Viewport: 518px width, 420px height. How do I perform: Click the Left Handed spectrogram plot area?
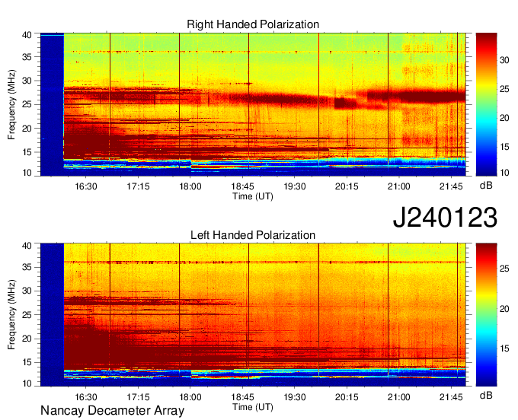(x=253, y=315)
